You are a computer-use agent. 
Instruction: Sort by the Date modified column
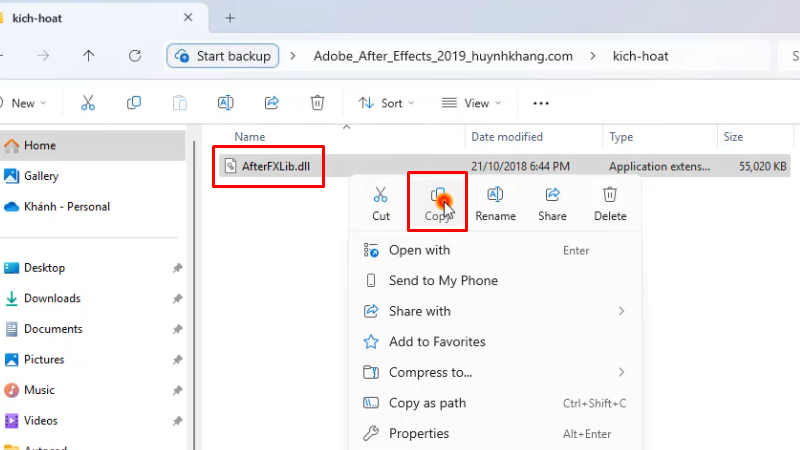tap(507, 137)
